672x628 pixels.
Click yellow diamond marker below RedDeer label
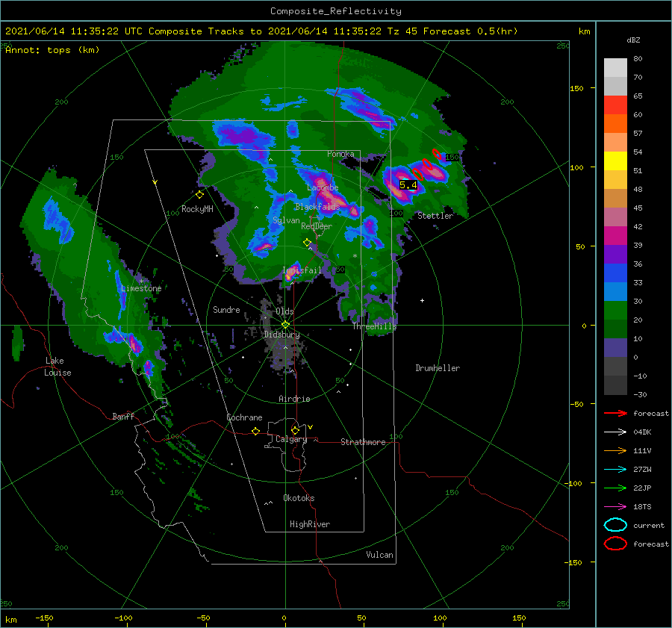[307, 243]
